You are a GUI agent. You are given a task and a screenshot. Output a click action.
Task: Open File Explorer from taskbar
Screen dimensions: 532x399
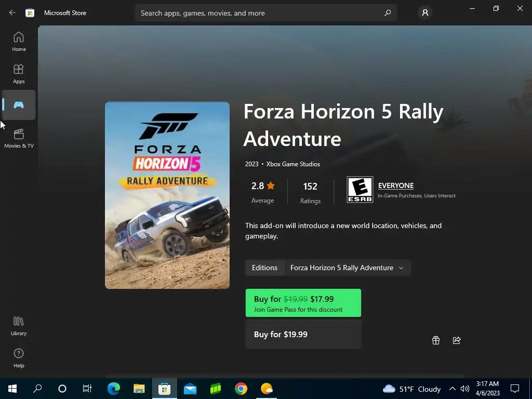[139, 389]
